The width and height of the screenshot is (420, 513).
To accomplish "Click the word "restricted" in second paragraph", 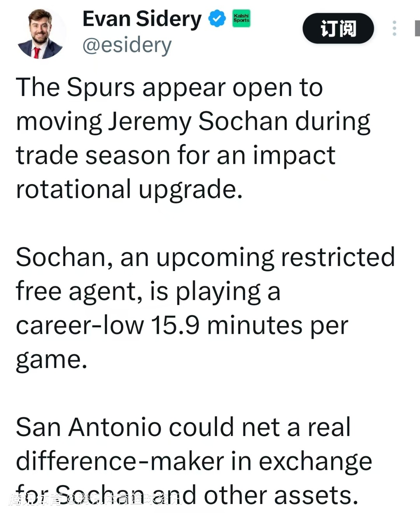I will click(x=338, y=257).
